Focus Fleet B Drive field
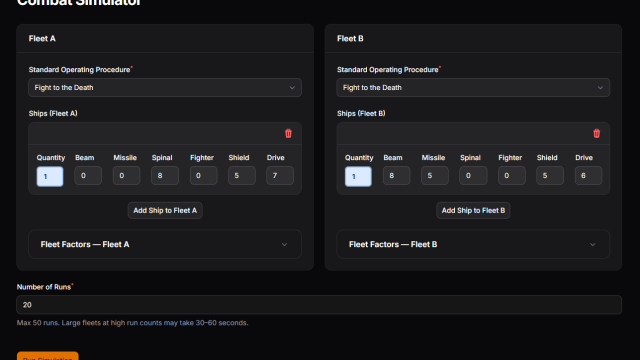This screenshot has height=360, width=640. [x=588, y=176]
